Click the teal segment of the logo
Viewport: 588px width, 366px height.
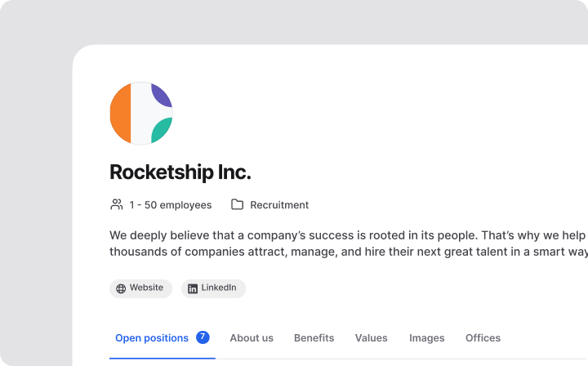162,131
